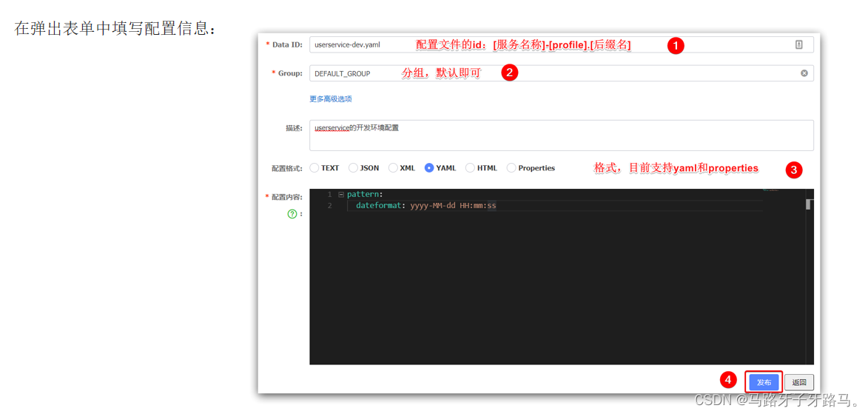Image resolution: width=868 pixels, height=414 pixels.
Task: Select the TEXT format radio button
Action: tap(314, 168)
